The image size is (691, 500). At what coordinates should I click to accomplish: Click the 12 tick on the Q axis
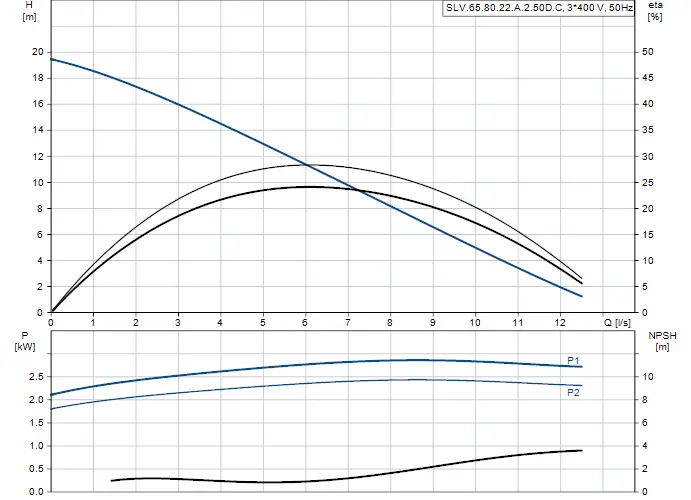pos(560,323)
